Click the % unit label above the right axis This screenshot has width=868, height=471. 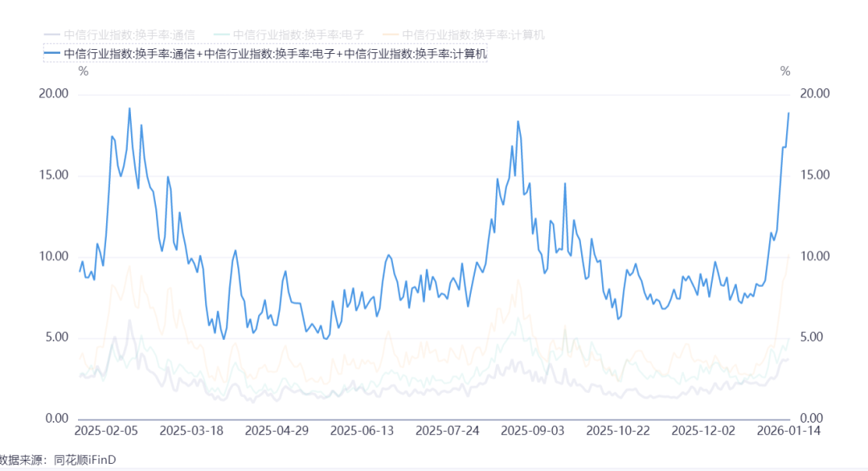click(785, 72)
